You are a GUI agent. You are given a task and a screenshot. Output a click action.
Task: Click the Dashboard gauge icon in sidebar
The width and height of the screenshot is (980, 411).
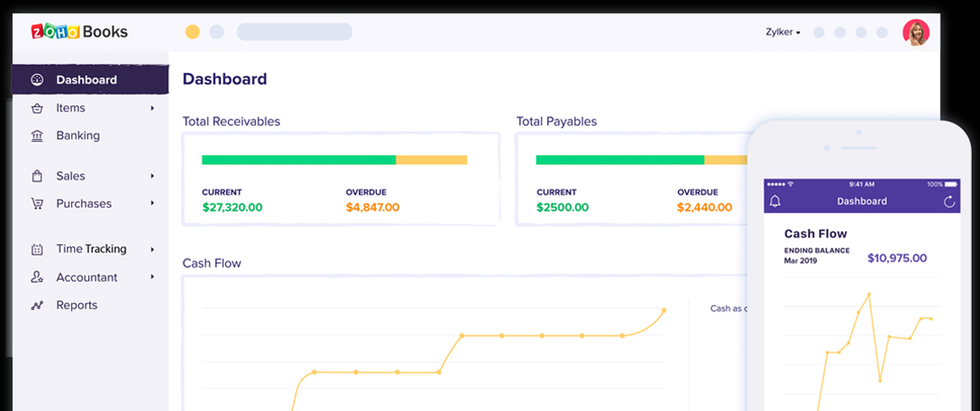pos(37,80)
